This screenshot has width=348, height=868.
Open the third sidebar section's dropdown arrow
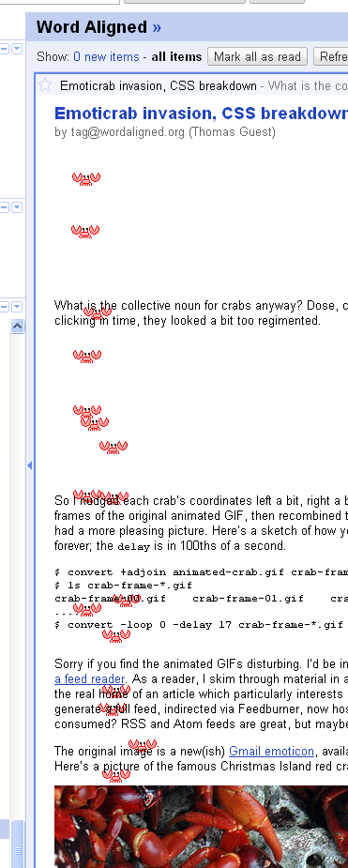tap(17, 306)
